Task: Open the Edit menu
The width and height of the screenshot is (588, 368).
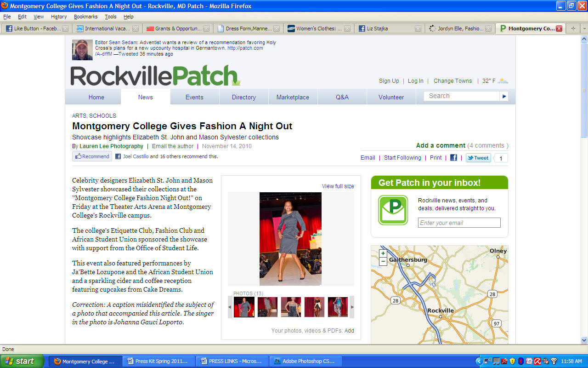Action: 22,17
